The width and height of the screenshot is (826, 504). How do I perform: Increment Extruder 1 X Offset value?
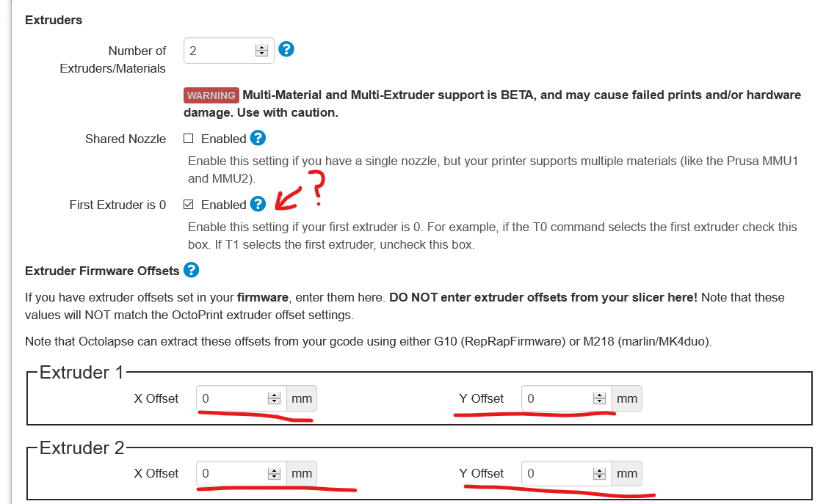pyautogui.click(x=275, y=395)
